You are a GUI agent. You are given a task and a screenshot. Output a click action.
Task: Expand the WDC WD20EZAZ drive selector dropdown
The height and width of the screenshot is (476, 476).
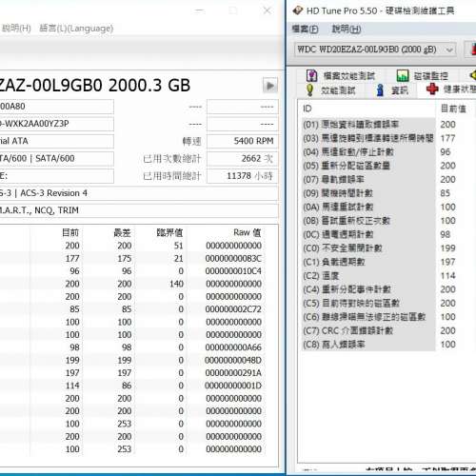tap(449, 50)
